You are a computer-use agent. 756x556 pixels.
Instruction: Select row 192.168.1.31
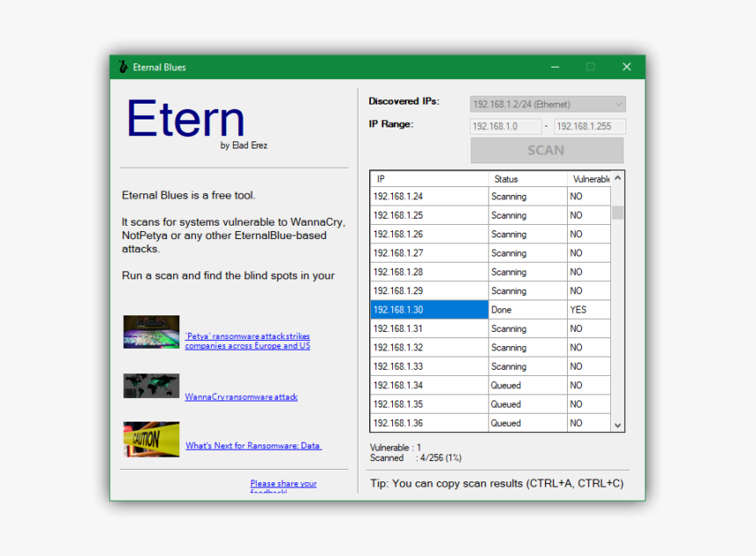pos(491,329)
